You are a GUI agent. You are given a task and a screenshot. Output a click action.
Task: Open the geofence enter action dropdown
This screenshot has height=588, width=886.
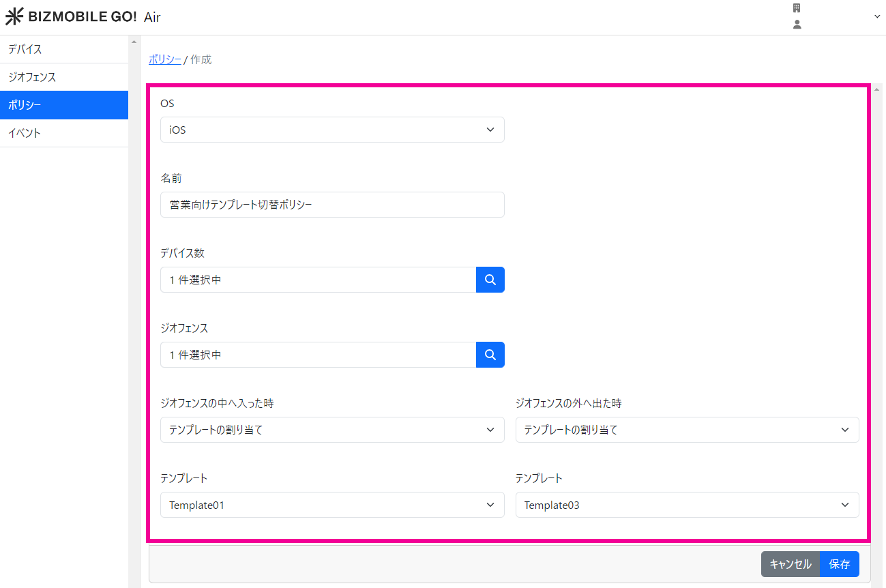[x=332, y=430]
